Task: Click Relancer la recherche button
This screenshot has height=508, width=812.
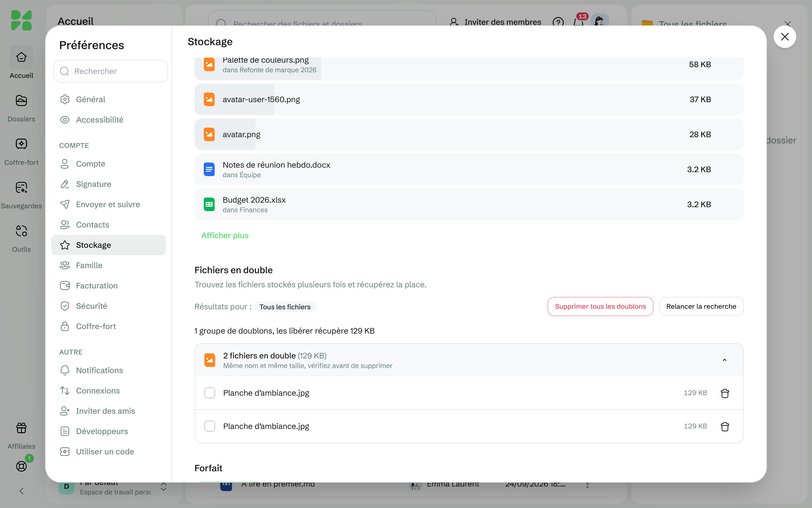Action: pyautogui.click(x=701, y=306)
